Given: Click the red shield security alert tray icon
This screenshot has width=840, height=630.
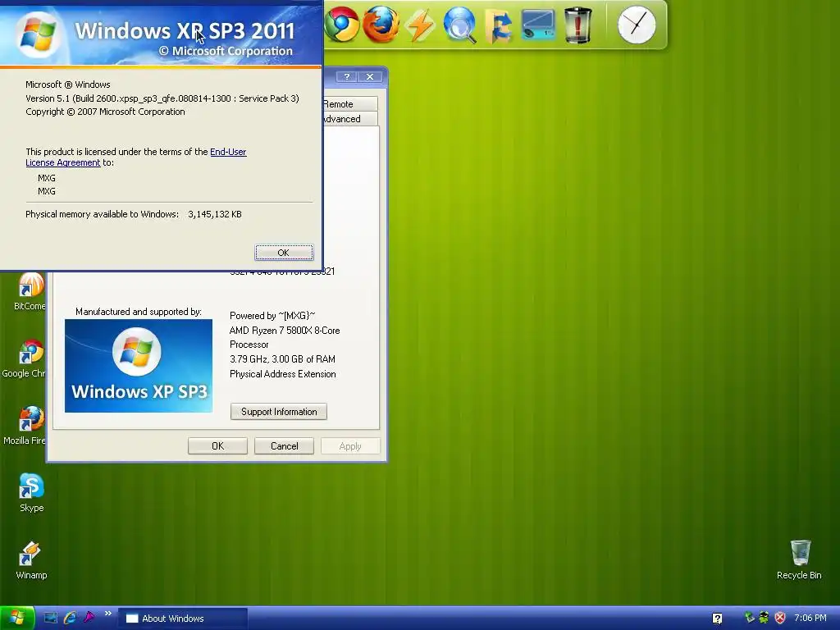Looking at the screenshot, I should pos(780,618).
